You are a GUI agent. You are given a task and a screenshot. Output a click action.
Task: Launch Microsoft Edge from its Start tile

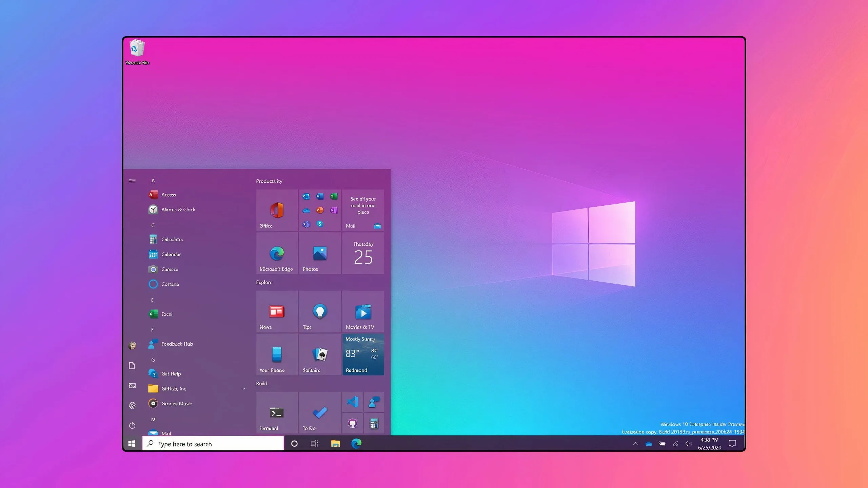pos(276,253)
